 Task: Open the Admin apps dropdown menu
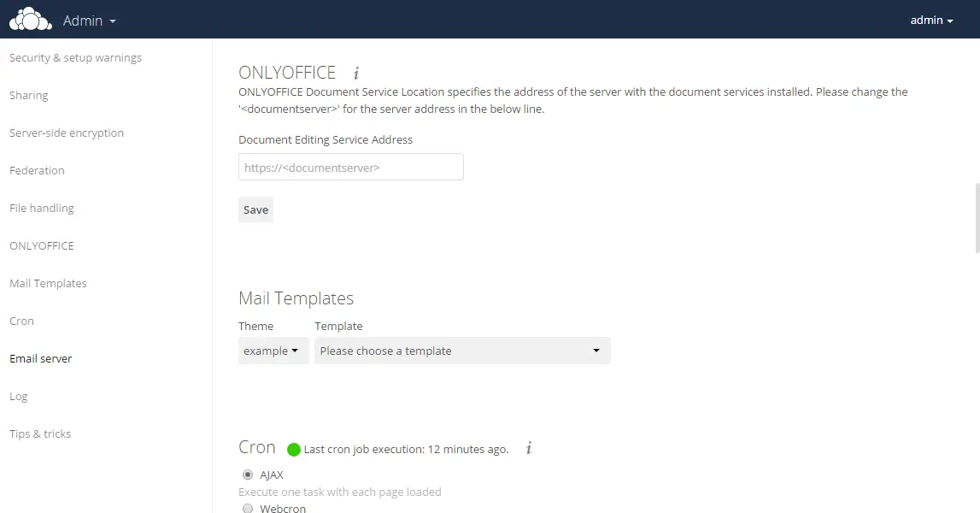tap(90, 20)
